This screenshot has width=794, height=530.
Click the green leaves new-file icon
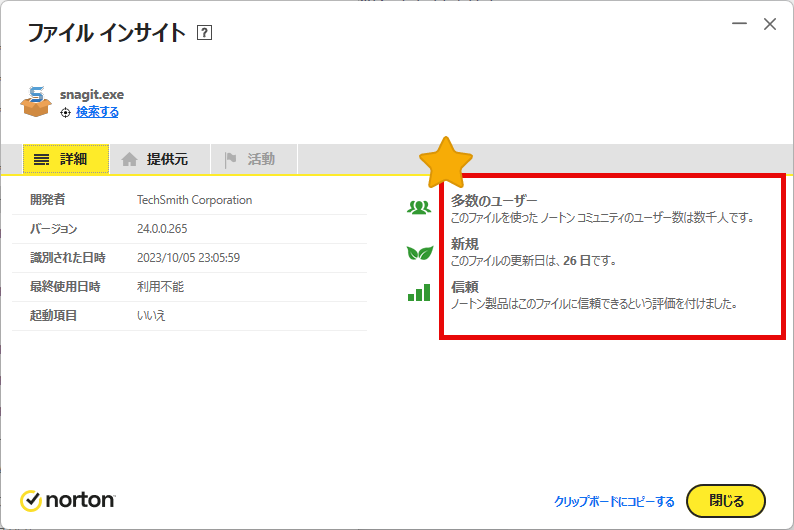(420, 252)
